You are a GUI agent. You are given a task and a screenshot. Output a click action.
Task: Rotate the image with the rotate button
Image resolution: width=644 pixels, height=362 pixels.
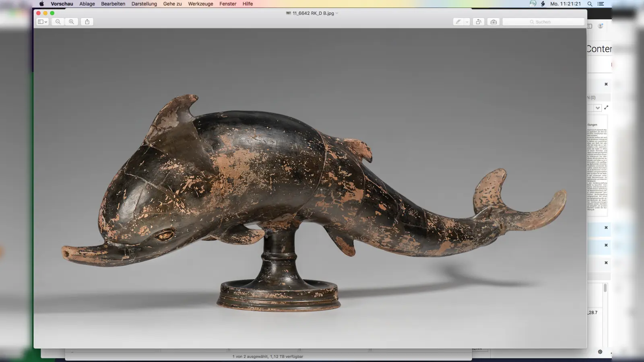478,22
